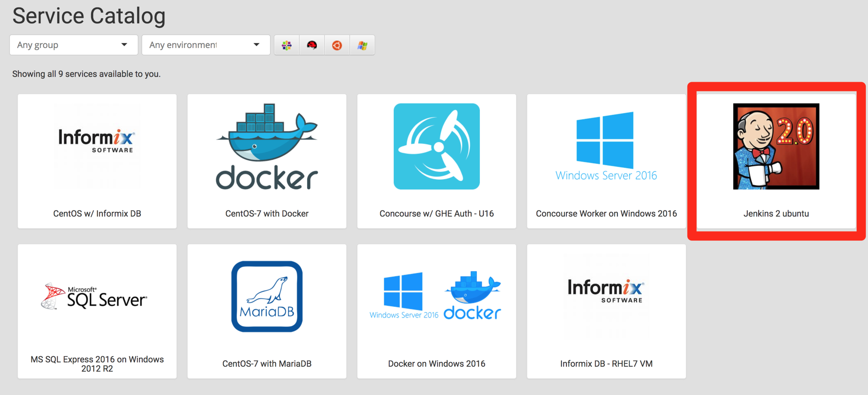Select the CentOS w/ Informix DB label

[97, 214]
